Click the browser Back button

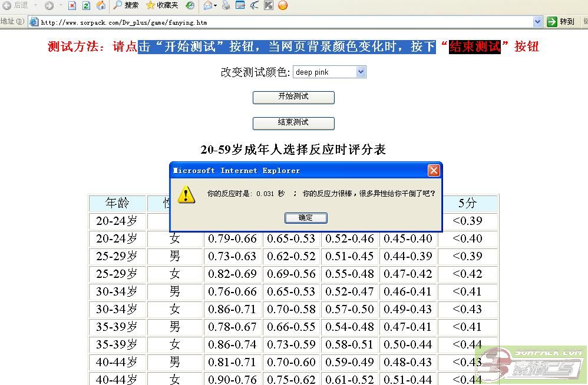(15, 5)
